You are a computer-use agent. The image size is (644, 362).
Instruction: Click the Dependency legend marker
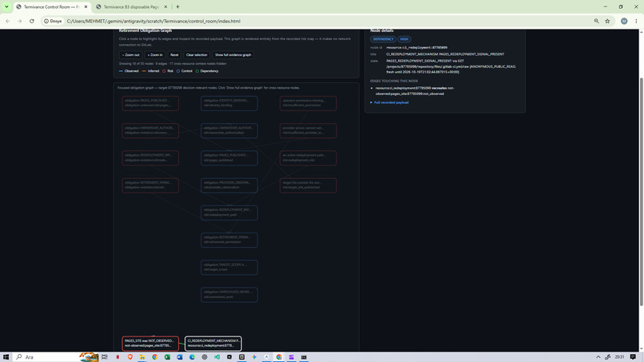(197, 71)
